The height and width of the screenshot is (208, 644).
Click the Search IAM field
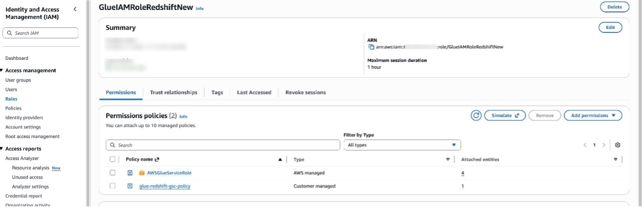(41, 33)
